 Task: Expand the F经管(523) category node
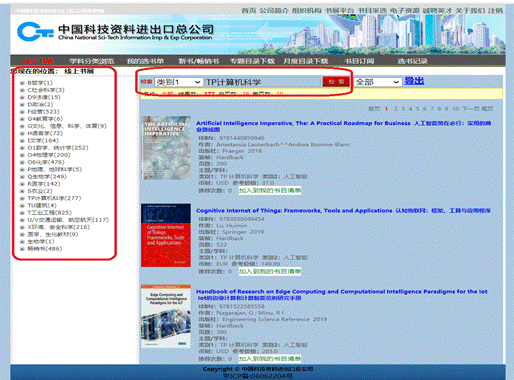22,112
